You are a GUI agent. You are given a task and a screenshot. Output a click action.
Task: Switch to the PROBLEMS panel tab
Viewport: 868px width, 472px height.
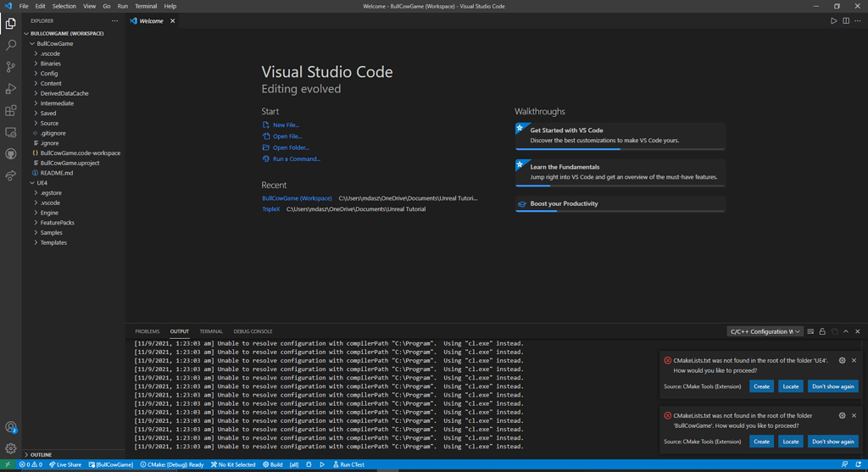[x=147, y=331]
